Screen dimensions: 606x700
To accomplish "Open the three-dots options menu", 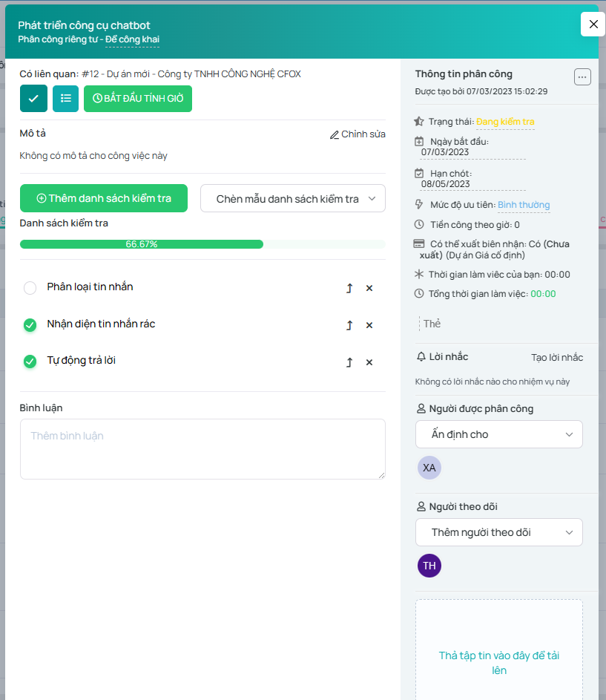I will click(x=582, y=77).
